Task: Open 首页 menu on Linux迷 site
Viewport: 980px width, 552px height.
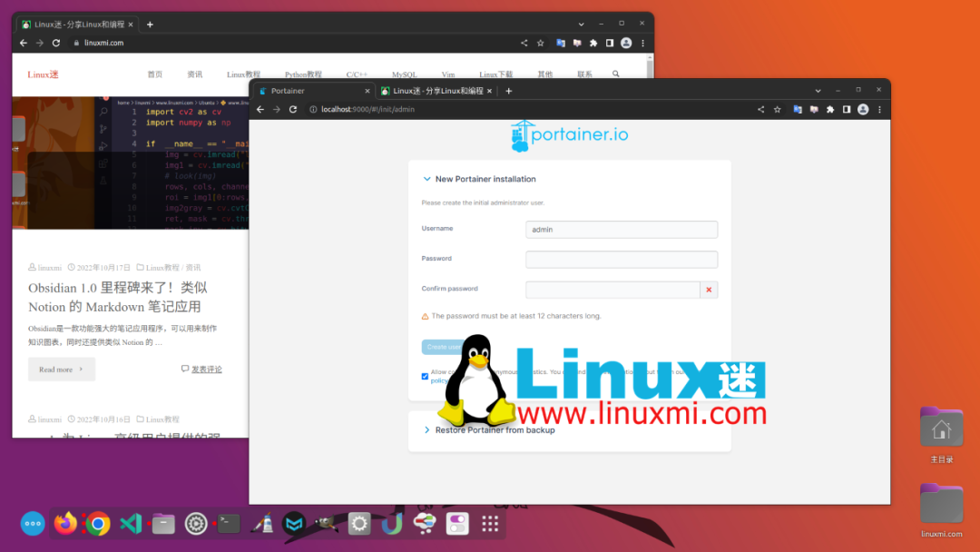Action: point(155,74)
